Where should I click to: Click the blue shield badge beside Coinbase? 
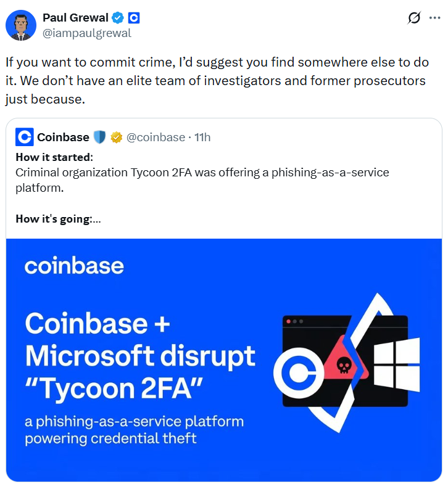(x=100, y=137)
